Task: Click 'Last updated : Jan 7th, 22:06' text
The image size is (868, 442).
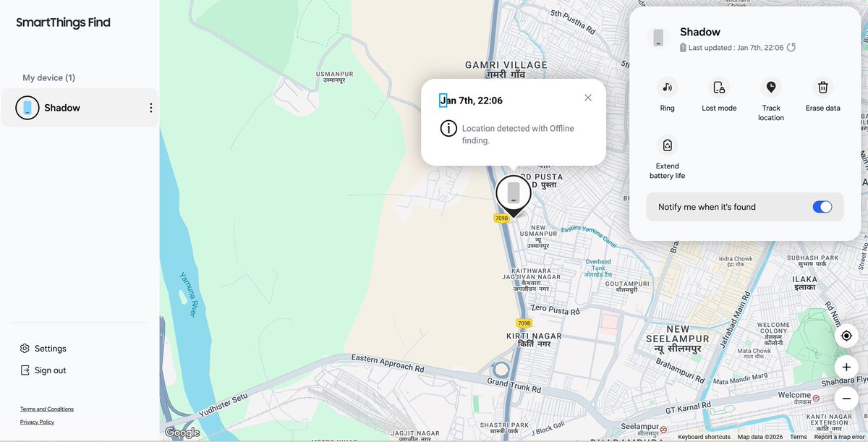Action: click(x=736, y=47)
